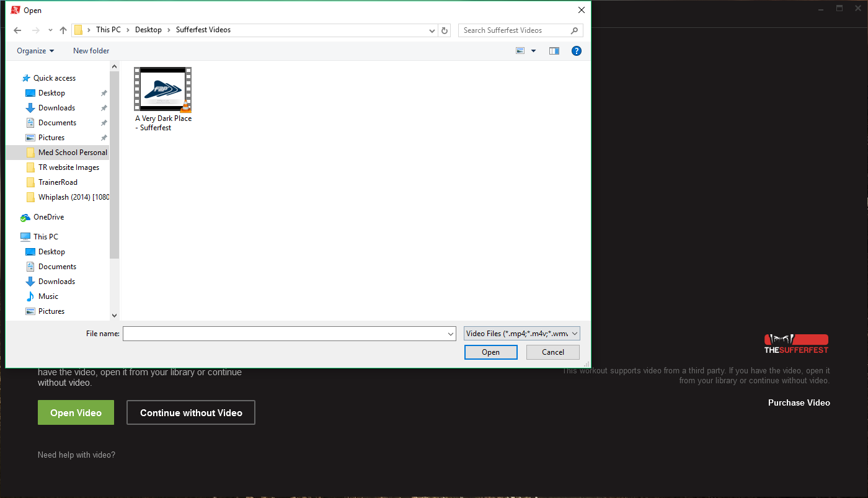Click navigation pane scrollbar up arrow
The image size is (868, 498).
114,66
